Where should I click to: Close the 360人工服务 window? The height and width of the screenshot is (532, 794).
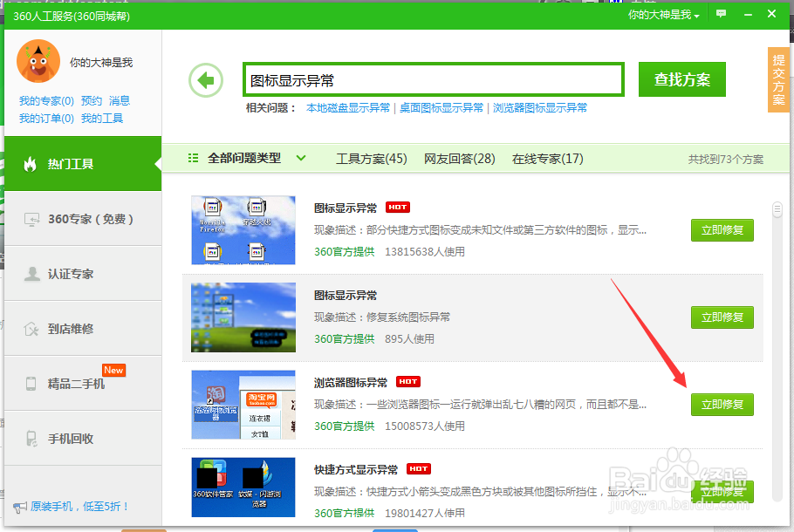coord(771,14)
